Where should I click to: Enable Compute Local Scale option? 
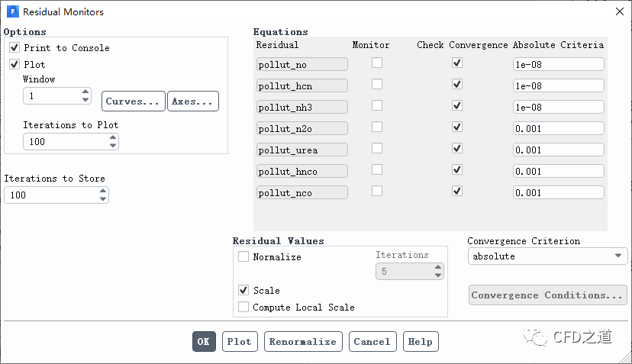pos(243,308)
